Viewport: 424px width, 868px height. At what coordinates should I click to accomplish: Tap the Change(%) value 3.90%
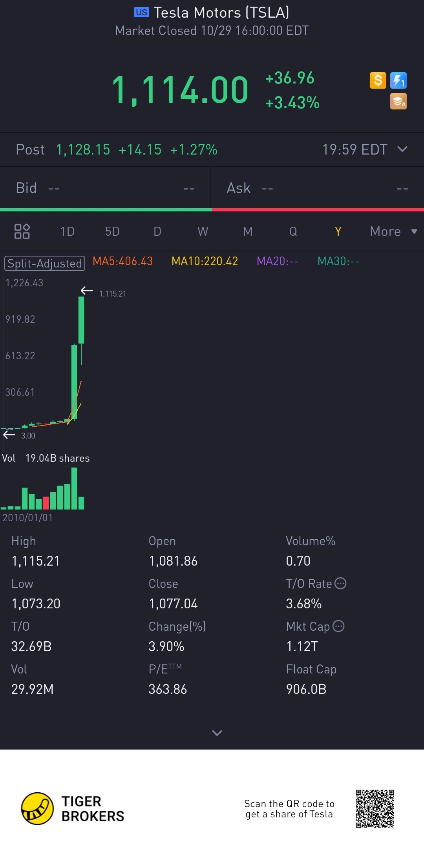166,646
